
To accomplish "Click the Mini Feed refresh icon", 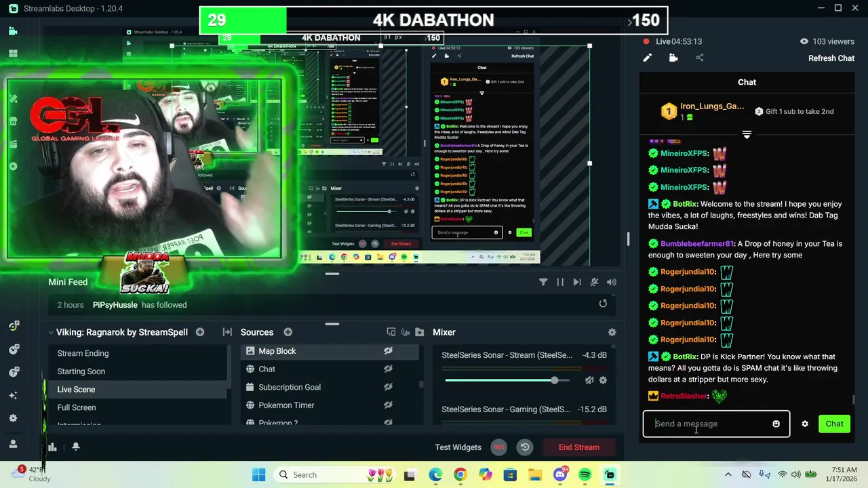I will click(x=603, y=304).
